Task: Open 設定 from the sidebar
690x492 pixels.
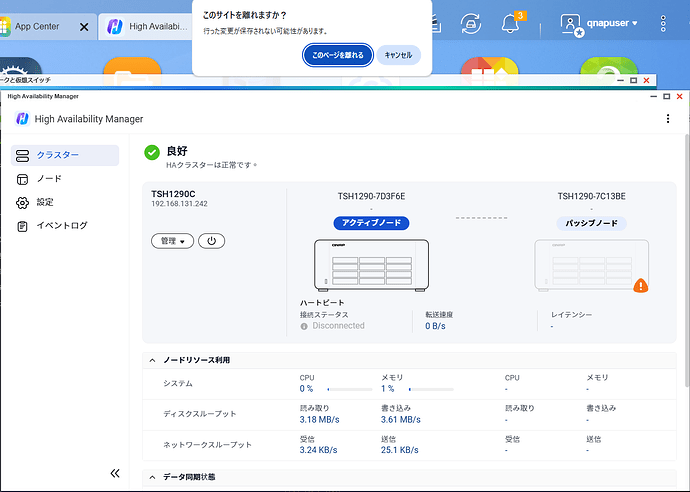Action: coord(45,202)
